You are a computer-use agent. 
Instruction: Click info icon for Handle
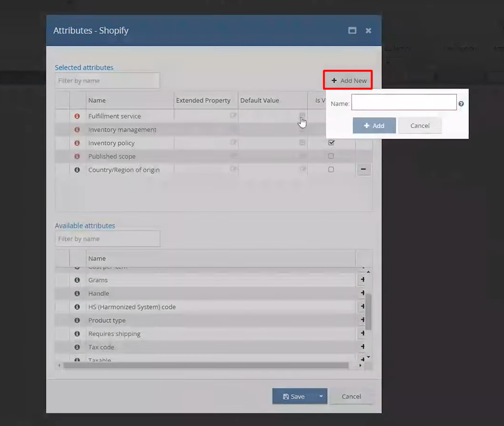pos(77,293)
